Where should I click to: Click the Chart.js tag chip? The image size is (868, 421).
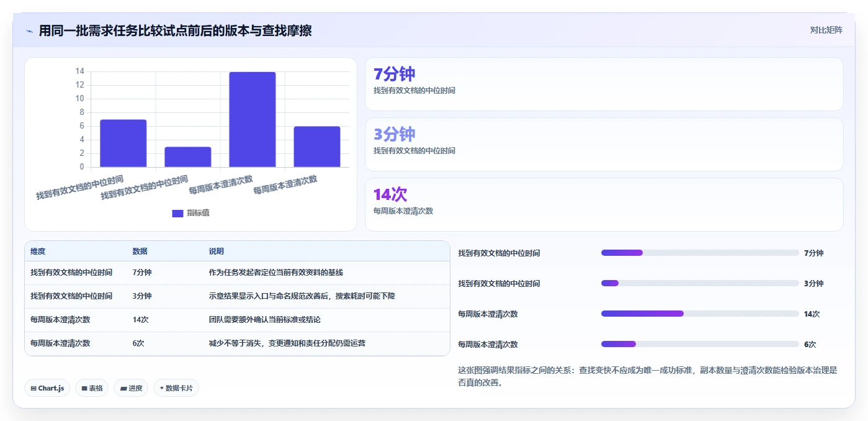click(x=47, y=388)
